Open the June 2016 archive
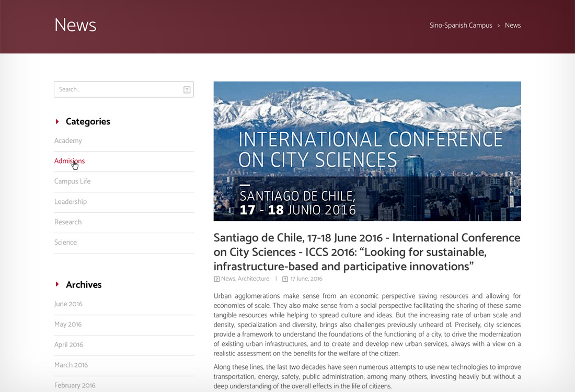 coord(68,304)
